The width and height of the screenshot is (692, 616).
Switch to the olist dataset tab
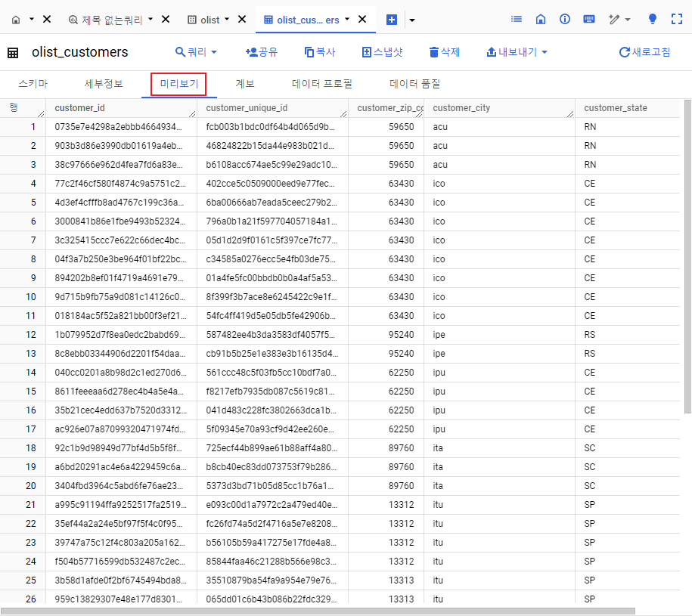coord(204,20)
